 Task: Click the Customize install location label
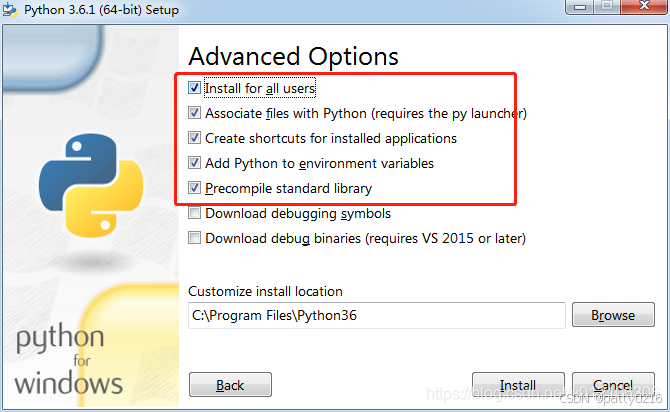[265, 291]
